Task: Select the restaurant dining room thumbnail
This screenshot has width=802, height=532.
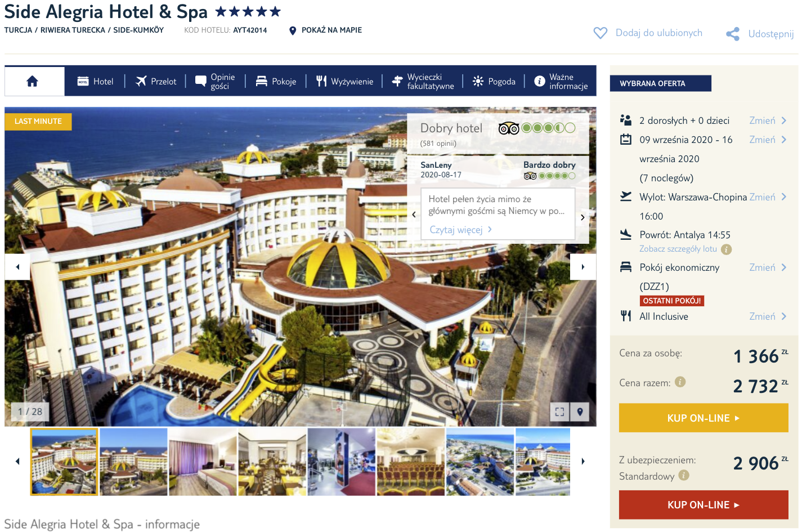Action: pyautogui.click(x=272, y=462)
